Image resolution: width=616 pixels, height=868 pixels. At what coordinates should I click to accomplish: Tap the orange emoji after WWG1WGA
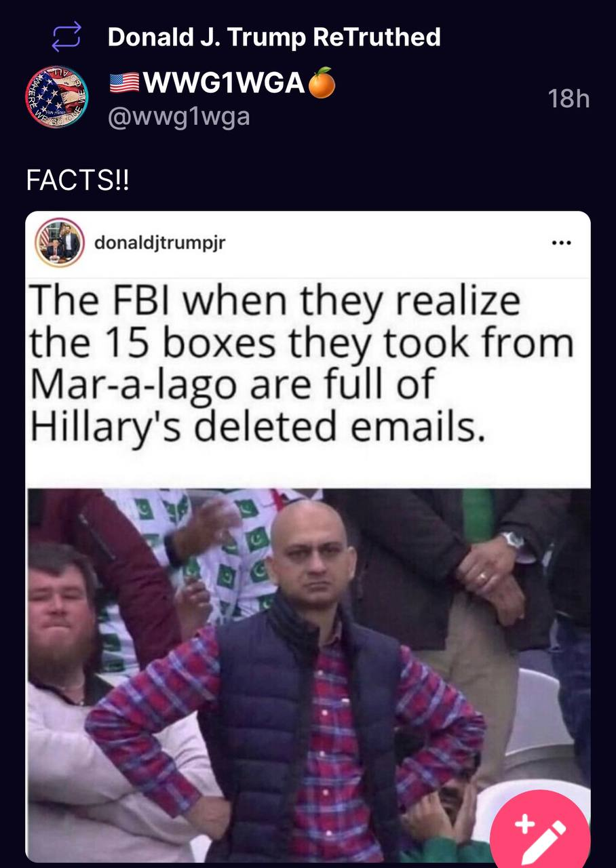pos(322,82)
